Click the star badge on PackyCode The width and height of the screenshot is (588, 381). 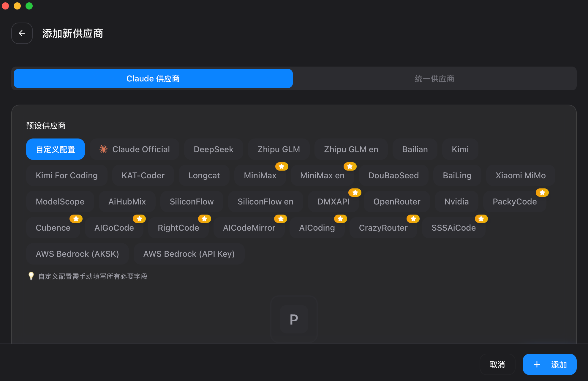pyautogui.click(x=542, y=193)
